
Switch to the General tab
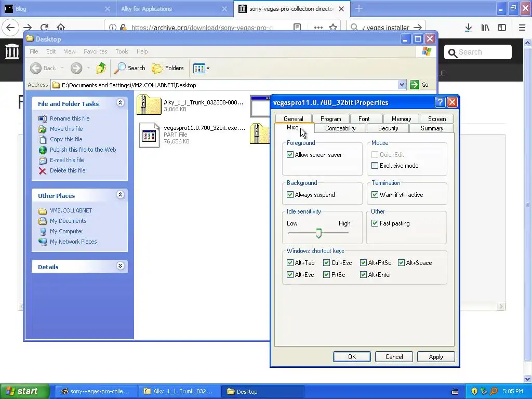tap(293, 118)
